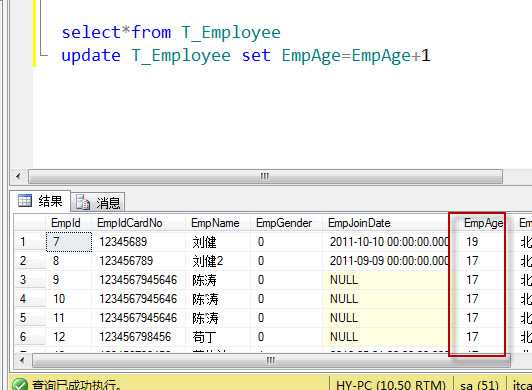Click document icon on 消息 tab
Image resolution: width=532 pixels, height=390 pixels.
pos(82,202)
